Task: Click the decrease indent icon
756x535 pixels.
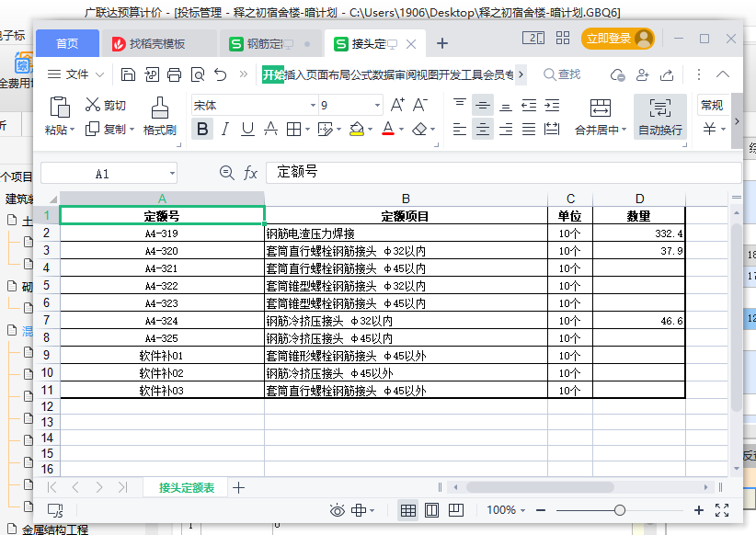Action: click(x=529, y=105)
